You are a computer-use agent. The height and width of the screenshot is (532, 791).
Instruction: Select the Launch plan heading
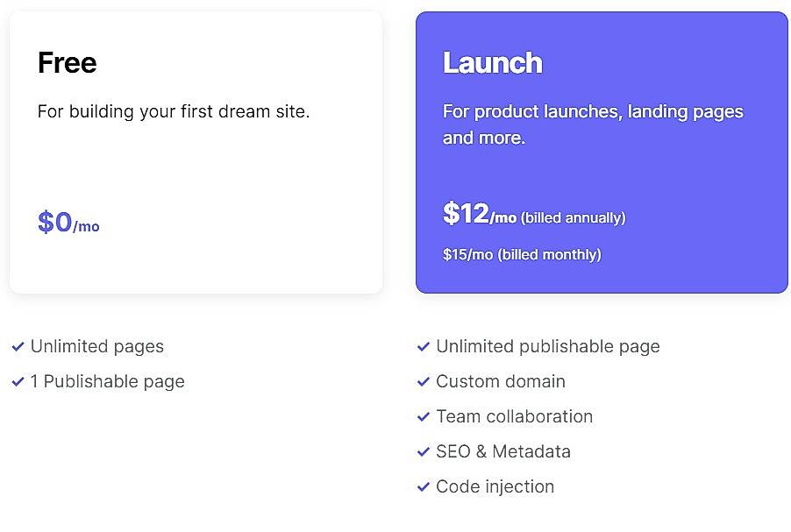(x=493, y=62)
